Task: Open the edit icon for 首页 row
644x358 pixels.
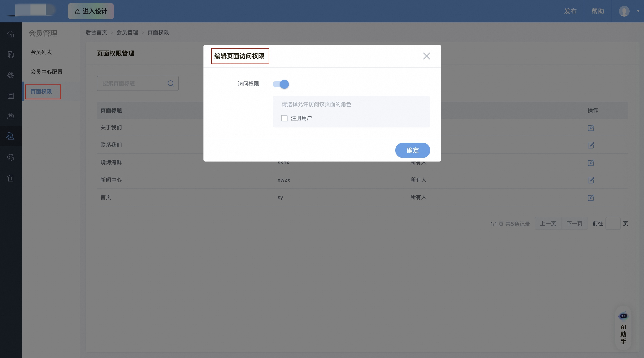Action: [591, 198]
